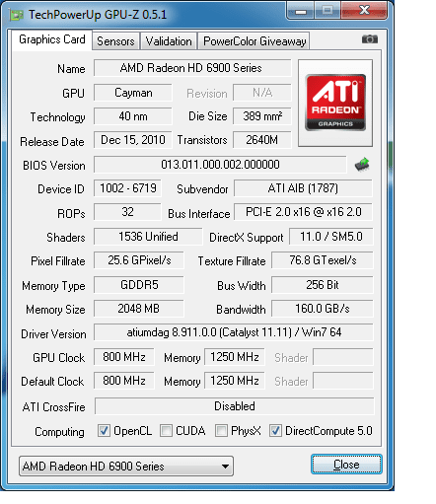Image resolution: width=436 pixels, height=504 pixels.
Task: Click the Release Date value Dec 15, 2010
Action: pyautogui.click(x=133, y=140)
